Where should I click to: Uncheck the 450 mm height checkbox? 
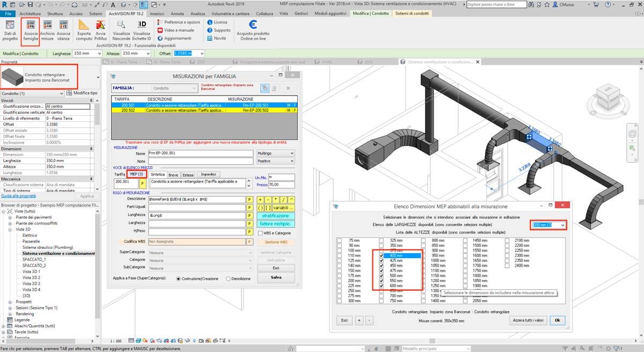point(381,265)
